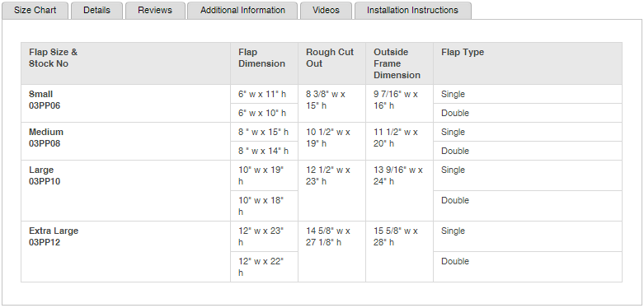The width and height of the screenshot is (644, 308).
Task: Open the Reviews tab
Action: tap(155, 10)
